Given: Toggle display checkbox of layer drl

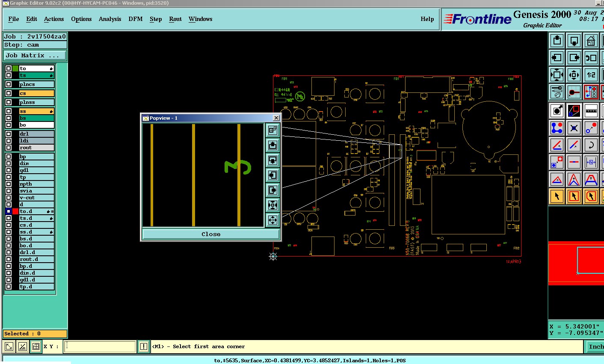Looking at the screenshot, I should 9,134.
